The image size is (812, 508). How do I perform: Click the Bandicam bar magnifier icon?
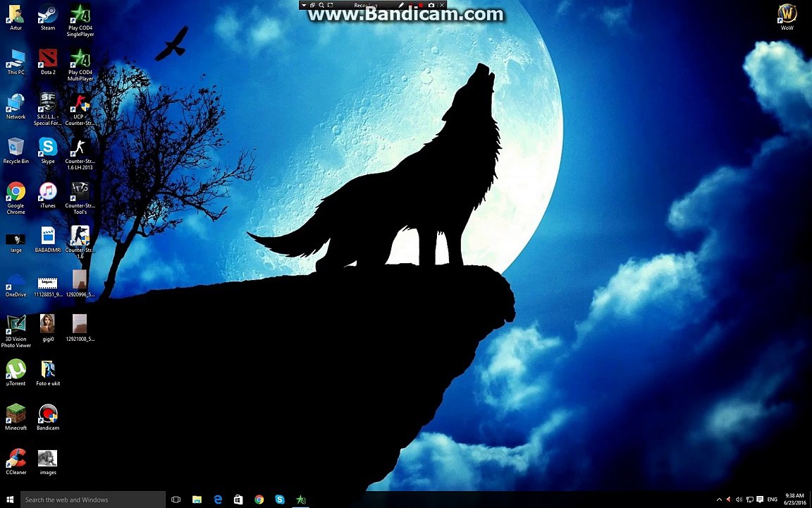pos(321,5)
